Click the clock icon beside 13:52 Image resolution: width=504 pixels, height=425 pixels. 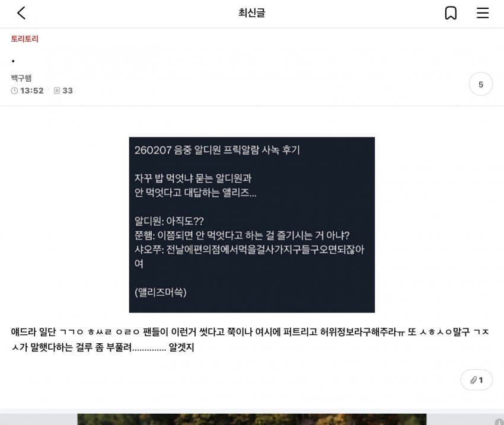click(14, 91)
